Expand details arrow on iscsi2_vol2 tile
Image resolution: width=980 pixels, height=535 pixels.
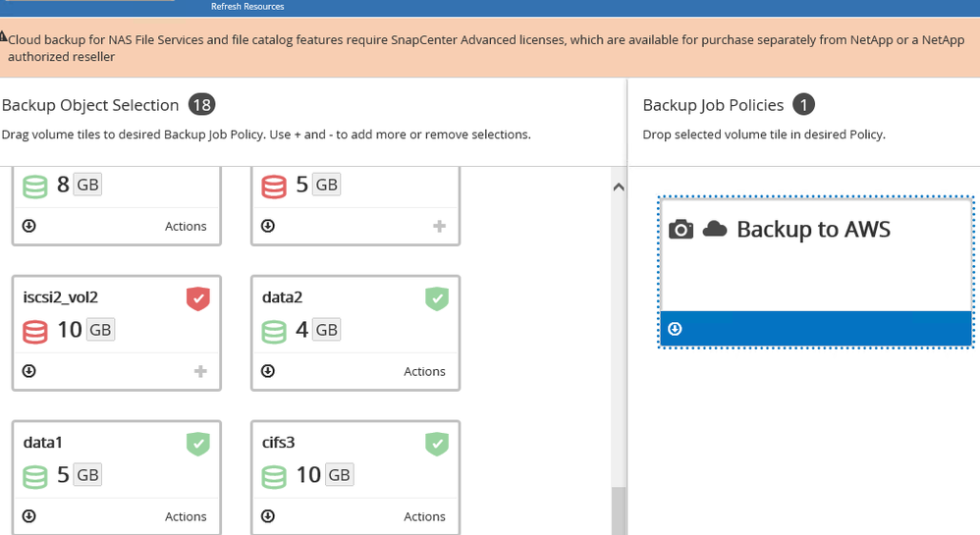tap(29, 371)
